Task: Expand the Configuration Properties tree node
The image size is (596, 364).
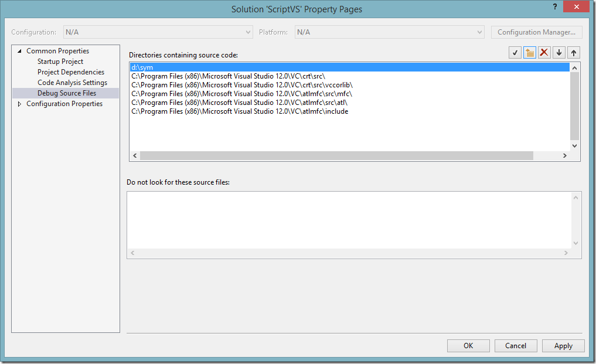Action: pyautogui.click(x=20, y=104)
